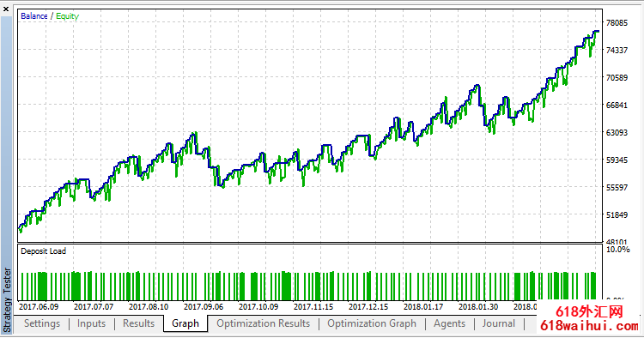
Task: Click the Deposit Load label
Action: 43,251
